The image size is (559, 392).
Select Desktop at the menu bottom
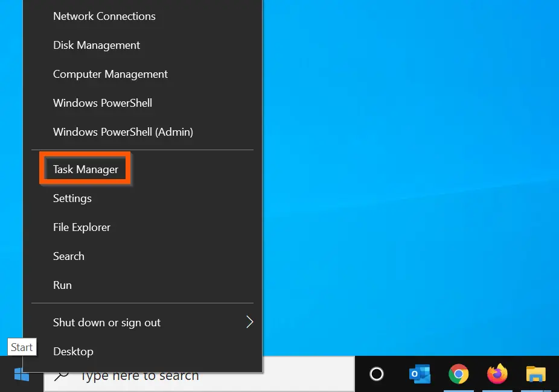click(73, 351)
